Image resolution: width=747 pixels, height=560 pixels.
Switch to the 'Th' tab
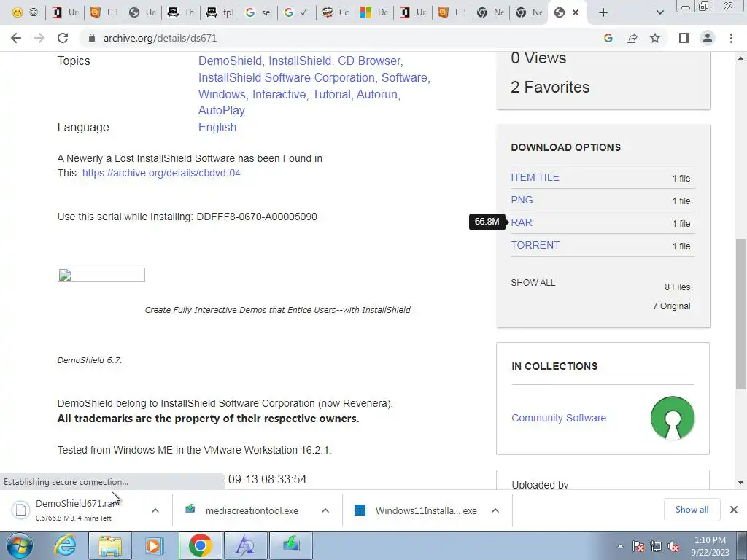(x=181, y=12)
